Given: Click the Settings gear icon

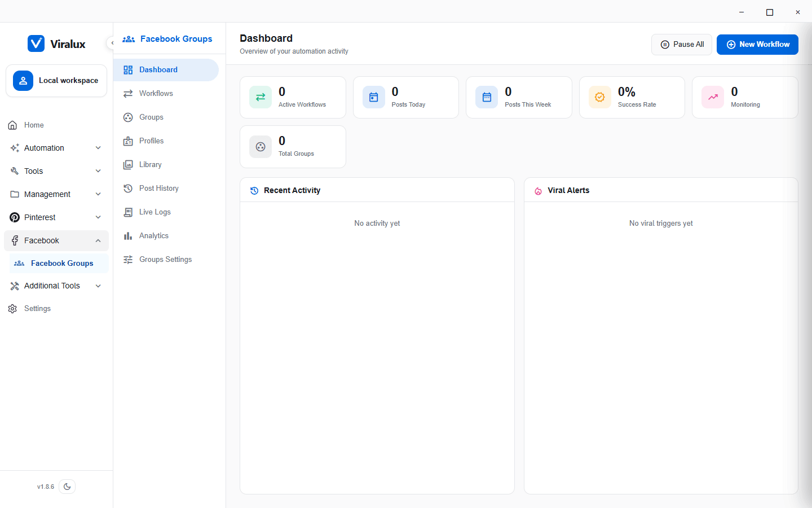Looking at the screenshot, I should [x=12, y=309].
